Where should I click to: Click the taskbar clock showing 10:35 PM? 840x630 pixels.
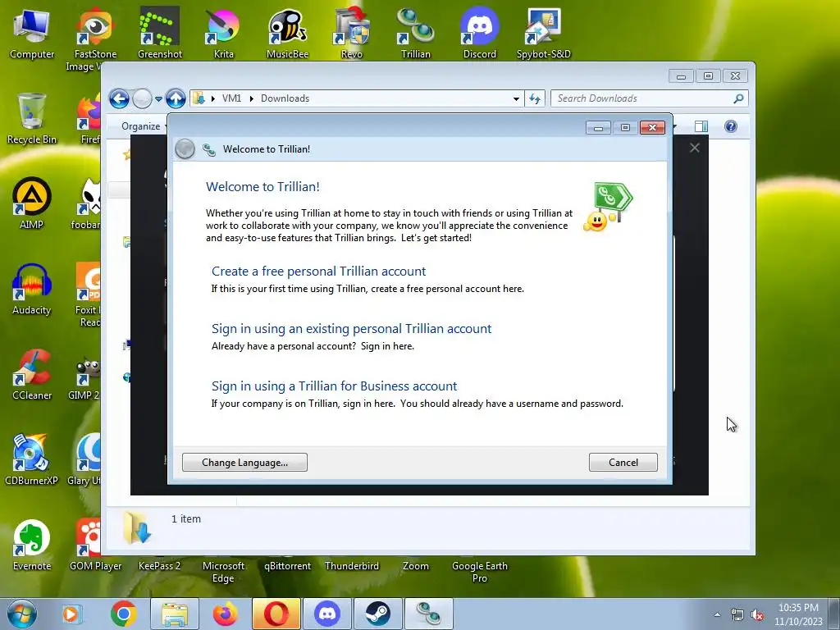798,614
